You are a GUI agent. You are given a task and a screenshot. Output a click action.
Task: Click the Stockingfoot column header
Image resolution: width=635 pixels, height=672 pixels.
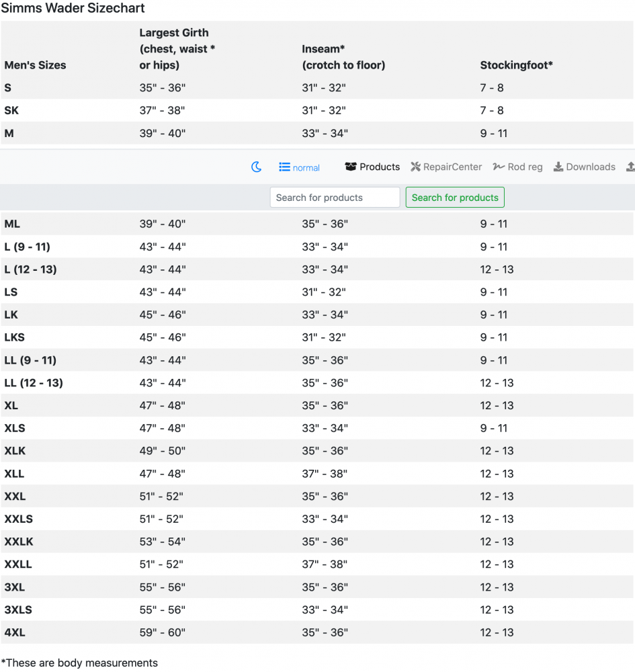coord(516,65)
